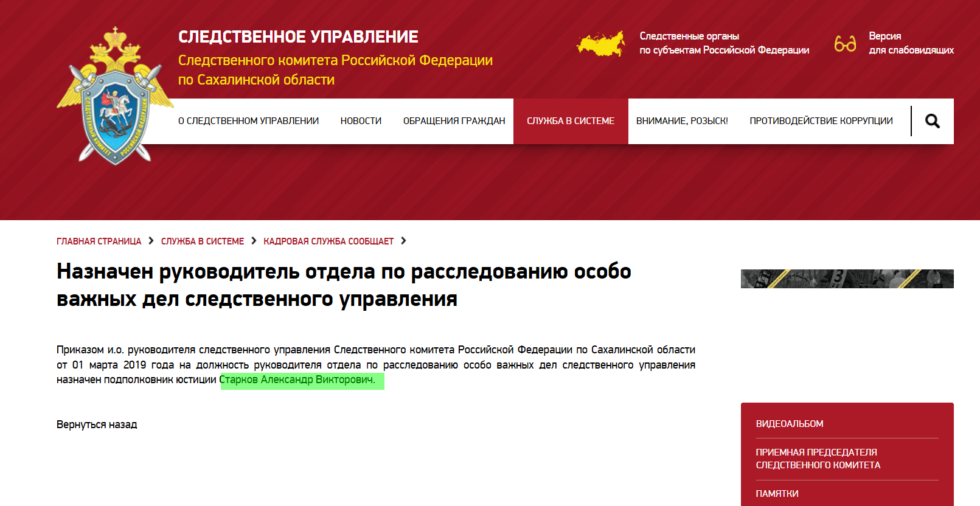Open the СЛУЖБА В СИСТЕМЕ breadcrumb link
This screenshot has height=506, width=980.
pos(203,241)
